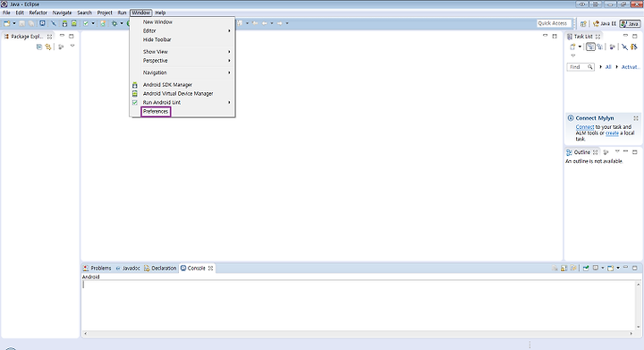The image size is (644, 350).
Task: Select the Outline view tab
Action: tap(581, 152)
